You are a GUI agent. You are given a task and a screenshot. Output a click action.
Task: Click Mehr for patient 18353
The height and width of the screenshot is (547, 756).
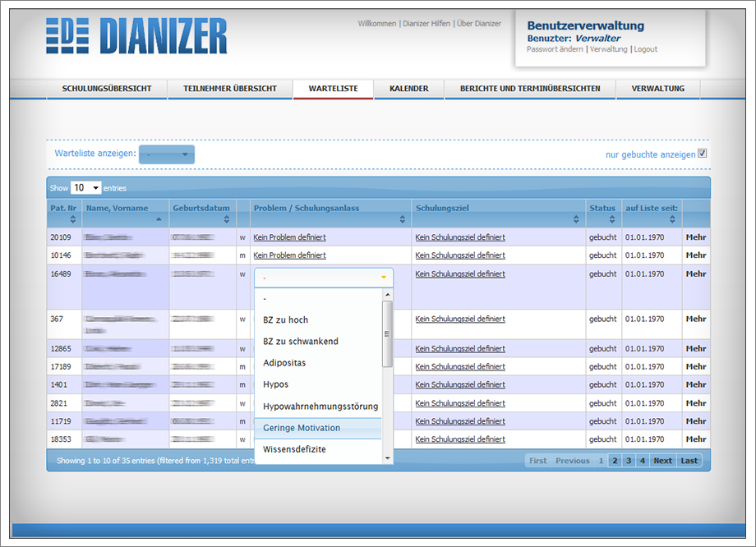click(696, 439)
